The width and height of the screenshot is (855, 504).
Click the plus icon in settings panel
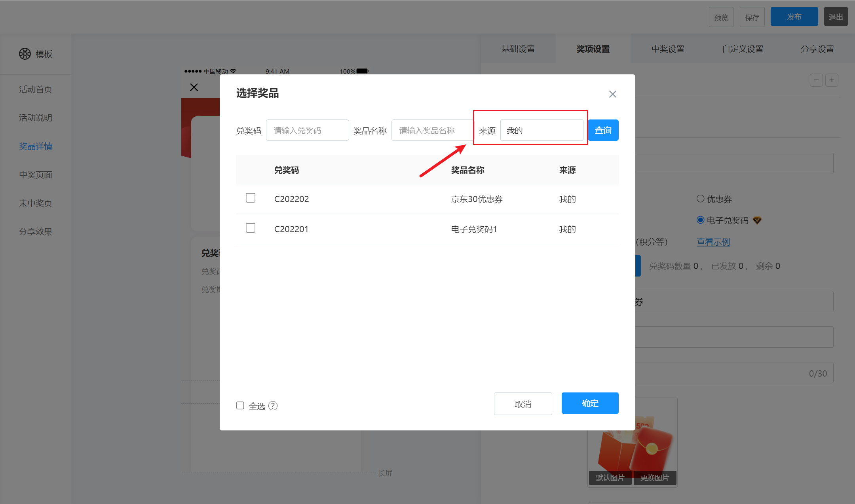[832, 80]
